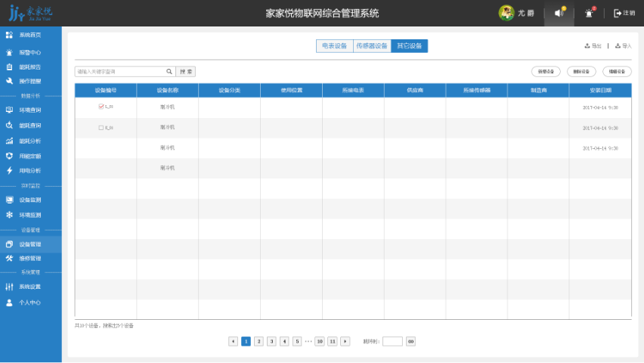Open 系统设置 sliders icon in sidebar

click(9, 287)
